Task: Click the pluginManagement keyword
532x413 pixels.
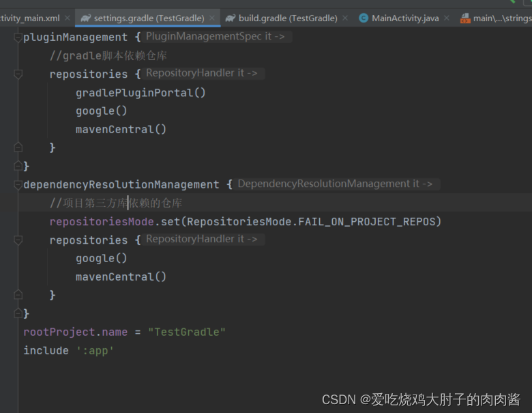Action: [x=75, y=37]
